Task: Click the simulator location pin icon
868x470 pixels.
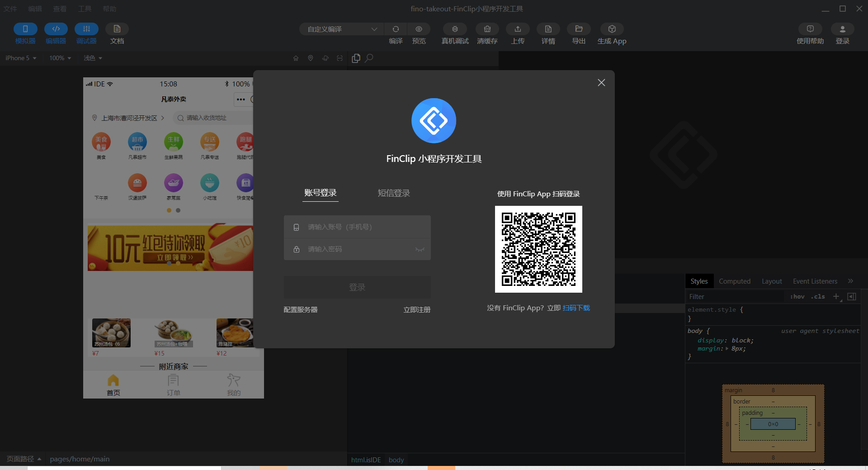Action: (x=311, y=58)
